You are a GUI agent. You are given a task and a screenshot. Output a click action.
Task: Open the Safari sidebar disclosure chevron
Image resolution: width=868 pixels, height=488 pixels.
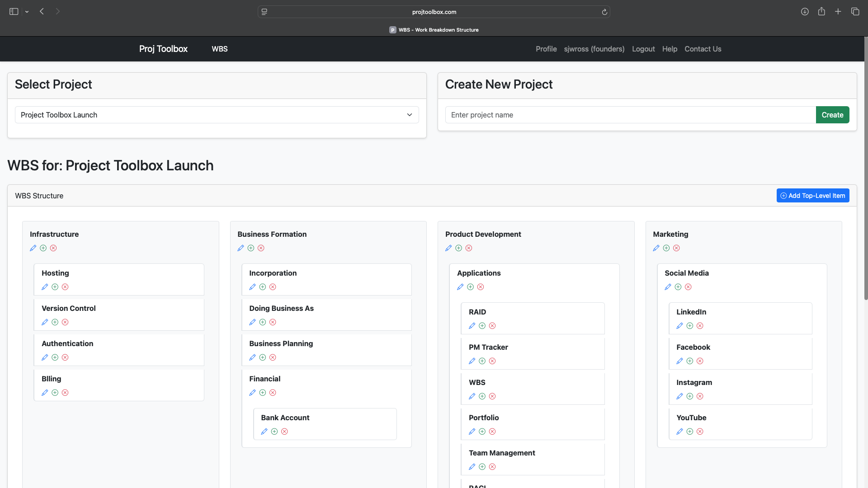27,11
